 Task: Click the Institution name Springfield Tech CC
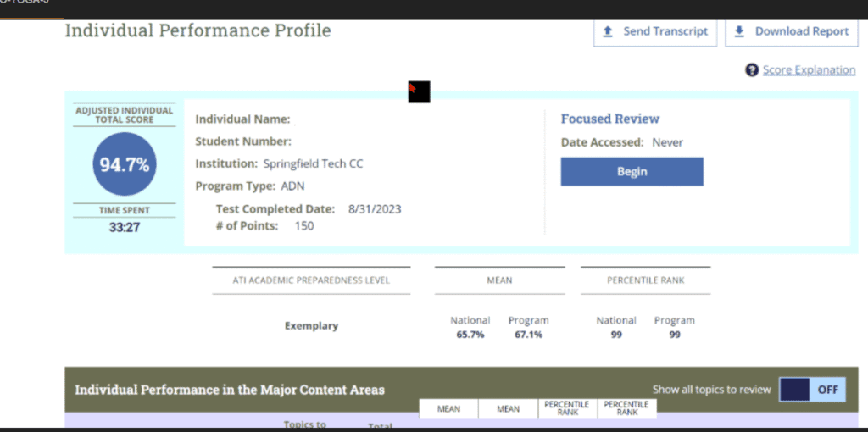pos(312,163)
